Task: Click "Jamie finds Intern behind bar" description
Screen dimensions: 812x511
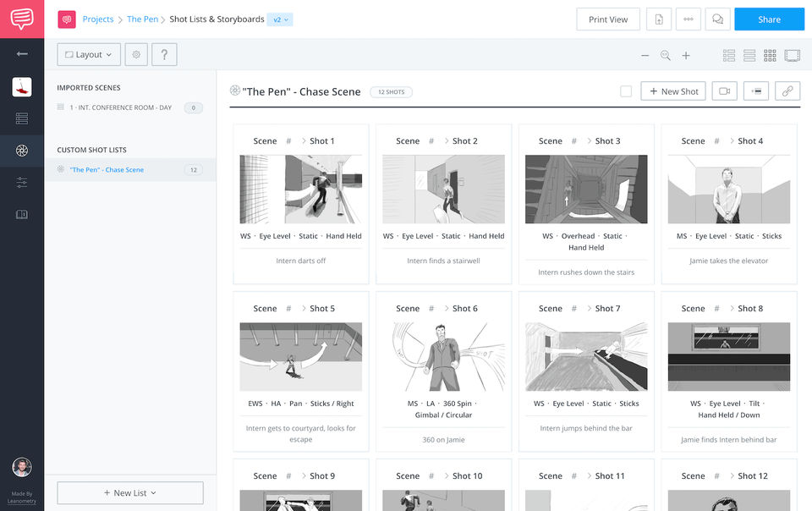Action: click(x=728, y=440)
